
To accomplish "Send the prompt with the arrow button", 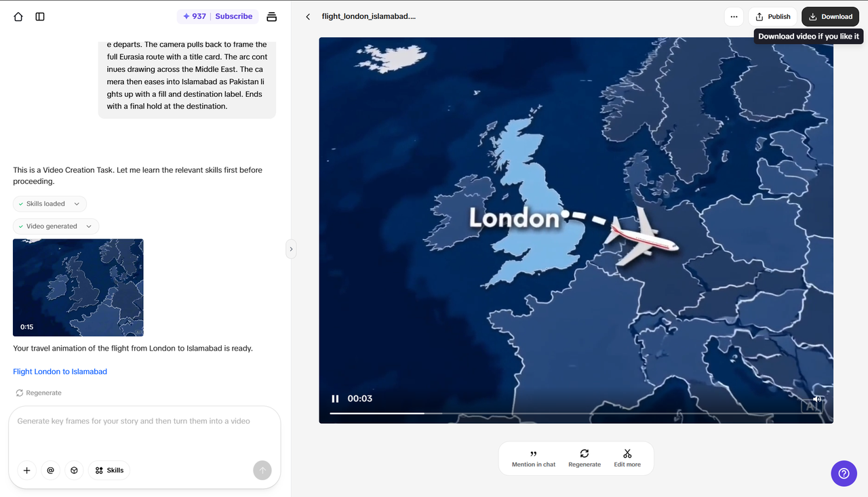I will 262,471.
